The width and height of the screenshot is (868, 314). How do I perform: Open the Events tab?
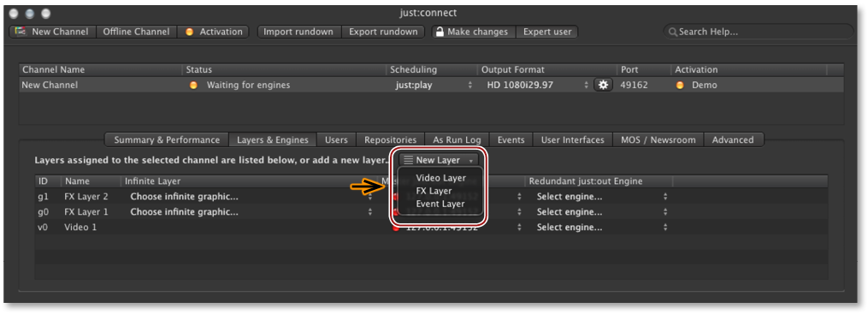click(511, 140)
